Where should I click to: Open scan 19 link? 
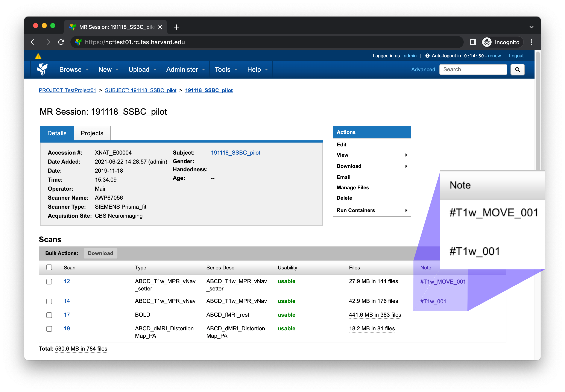pos(67,329)
